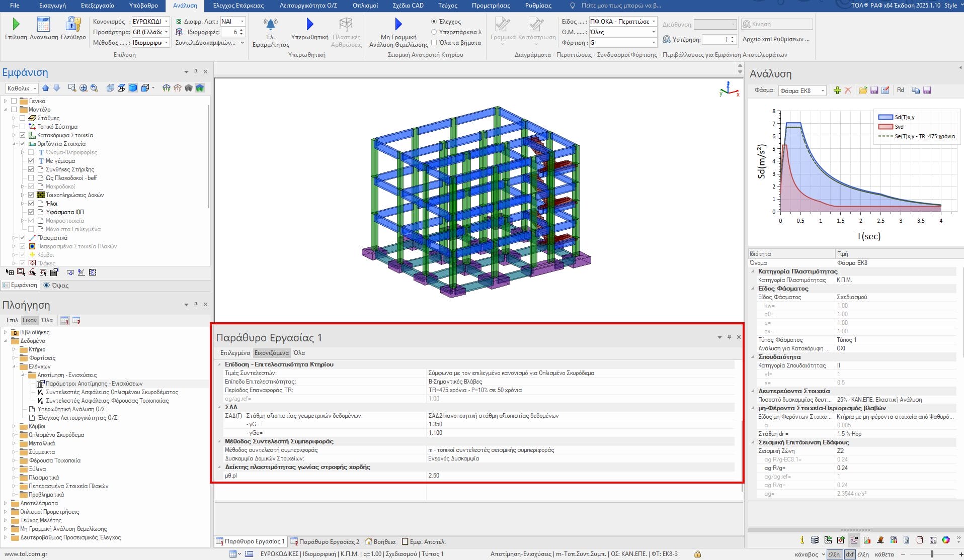Open the Οπλισμοί ribbon tab
This screenshot has width=964, height=560.
[x=365, y=6]
